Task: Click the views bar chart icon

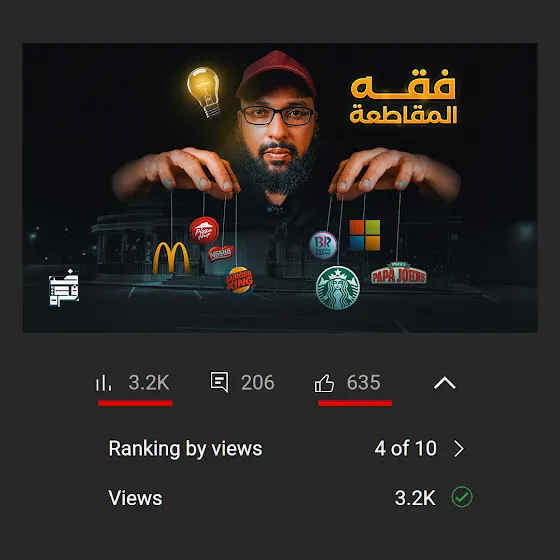Action: [104, 383]
